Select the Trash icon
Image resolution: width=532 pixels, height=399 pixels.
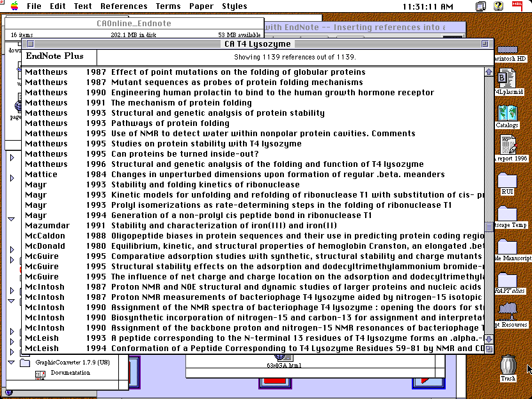click(508, 364)
